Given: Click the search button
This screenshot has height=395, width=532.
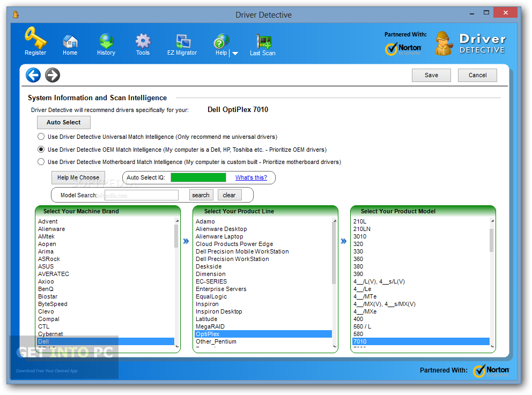Looking at the screenshot, I should tap(201, 195).
